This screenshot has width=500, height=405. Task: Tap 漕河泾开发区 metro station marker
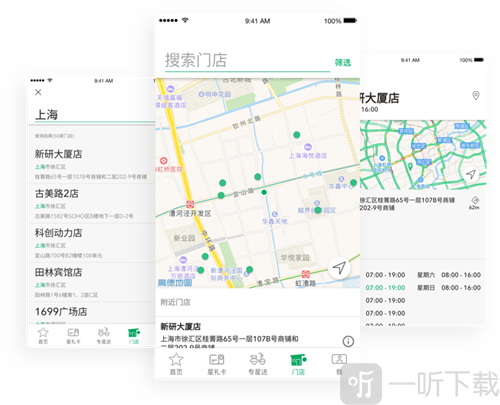pos(190,204)
